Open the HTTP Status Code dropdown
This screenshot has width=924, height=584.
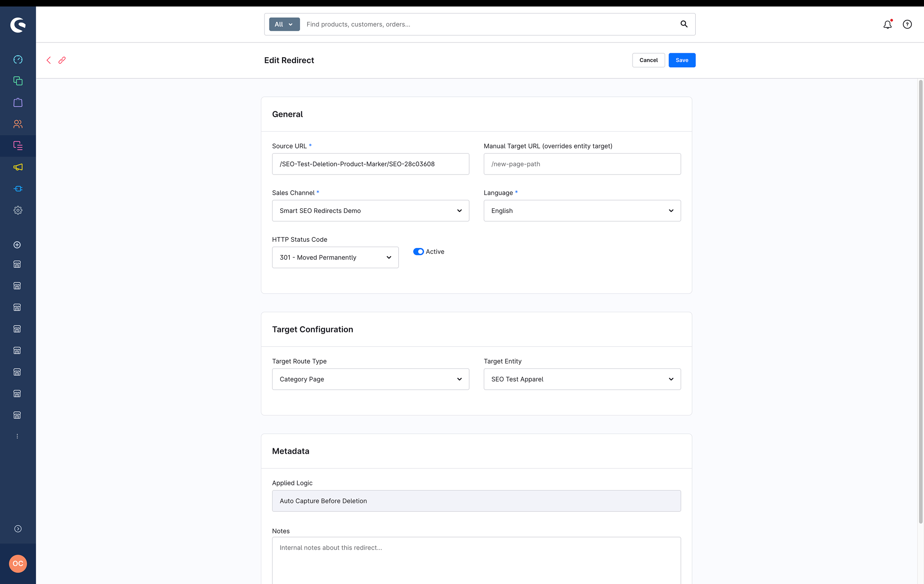point(335,258)
